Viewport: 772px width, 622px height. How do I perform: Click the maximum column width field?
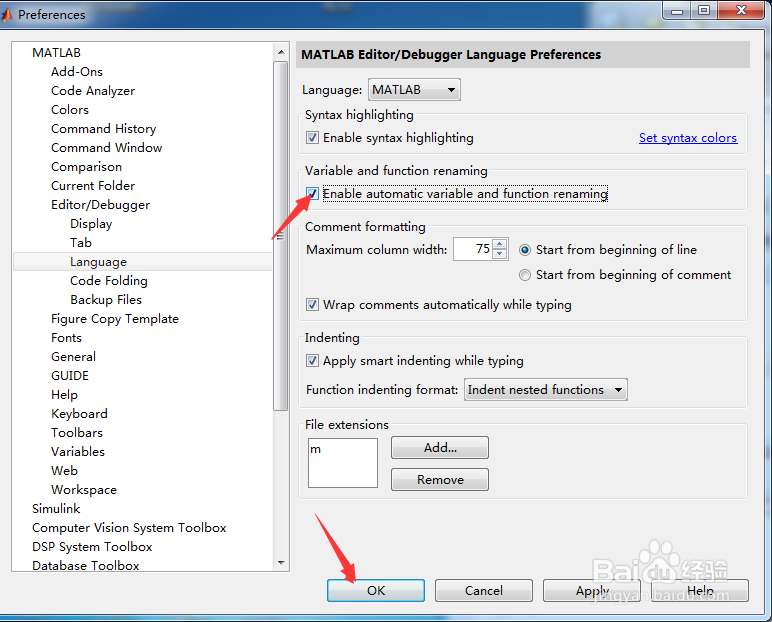(x=473, y=249)
